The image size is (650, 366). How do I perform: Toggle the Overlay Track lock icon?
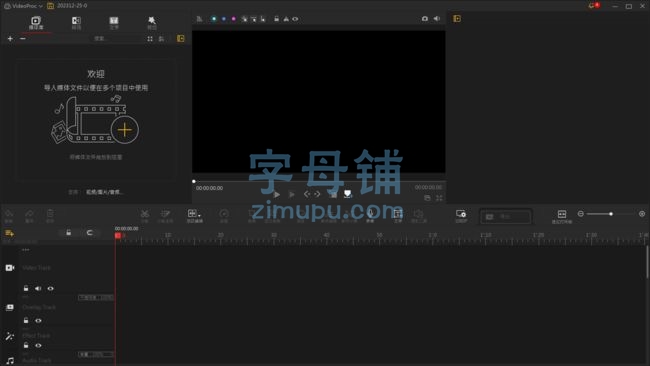pos(26,320)
